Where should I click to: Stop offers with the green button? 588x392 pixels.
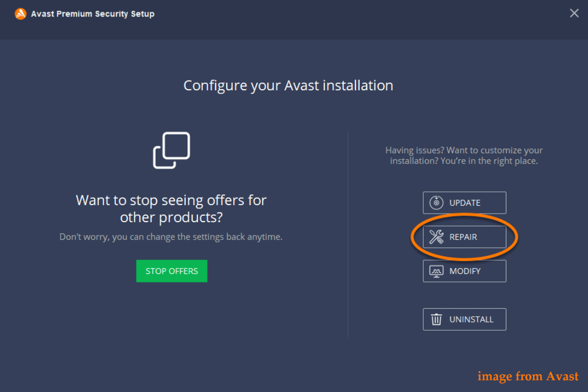pyautogui.click(x=172, y=271)
